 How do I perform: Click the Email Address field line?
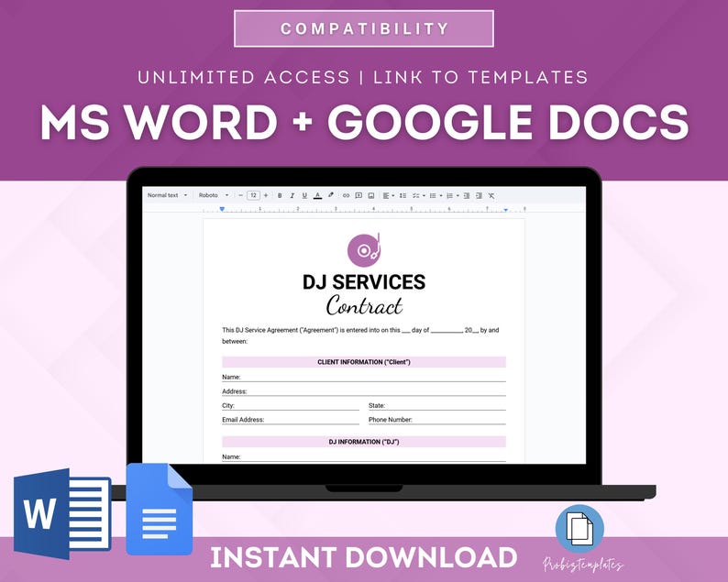[x=291, y=420]
